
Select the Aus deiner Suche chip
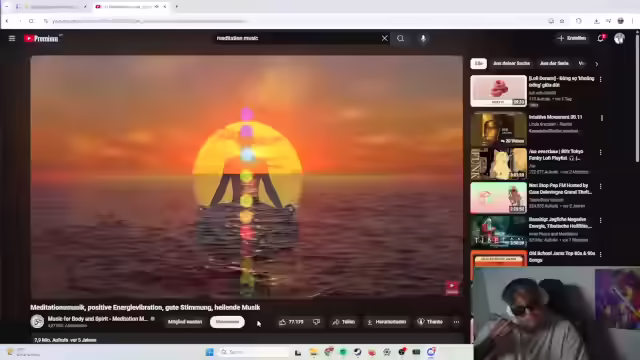511,64
